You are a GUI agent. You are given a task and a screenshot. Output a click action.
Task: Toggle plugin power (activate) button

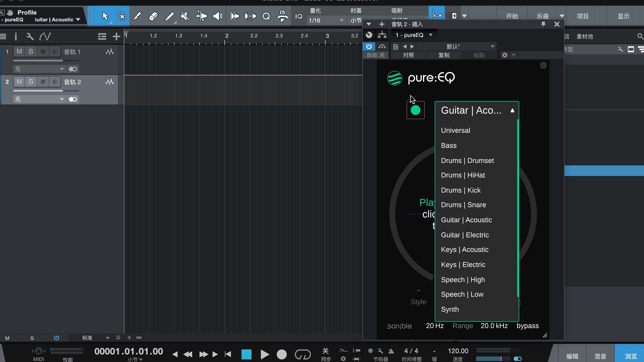pyautogui.click(x=369, y=47)
